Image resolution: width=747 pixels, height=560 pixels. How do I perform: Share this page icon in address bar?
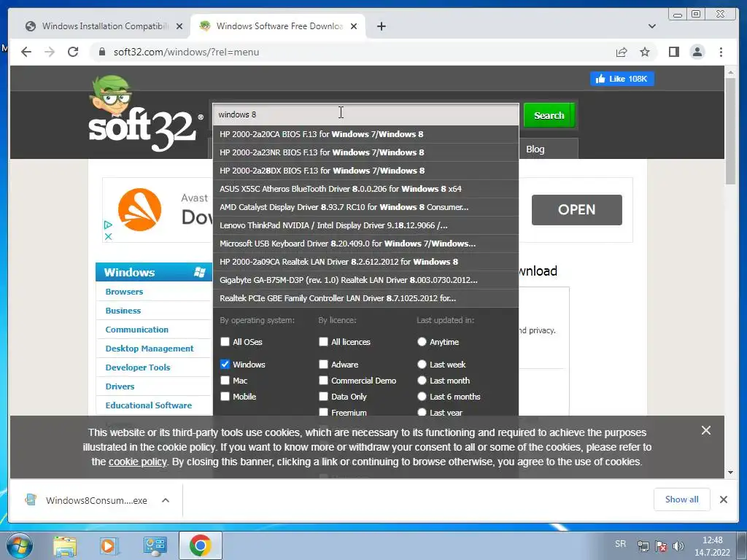622,52
